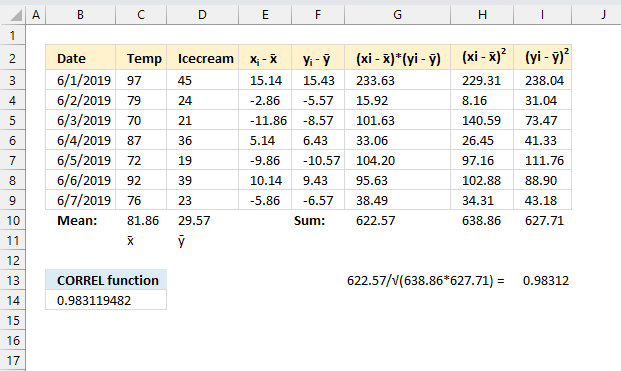
Task: Select cell with value 10.14
Action: (265, 180)
